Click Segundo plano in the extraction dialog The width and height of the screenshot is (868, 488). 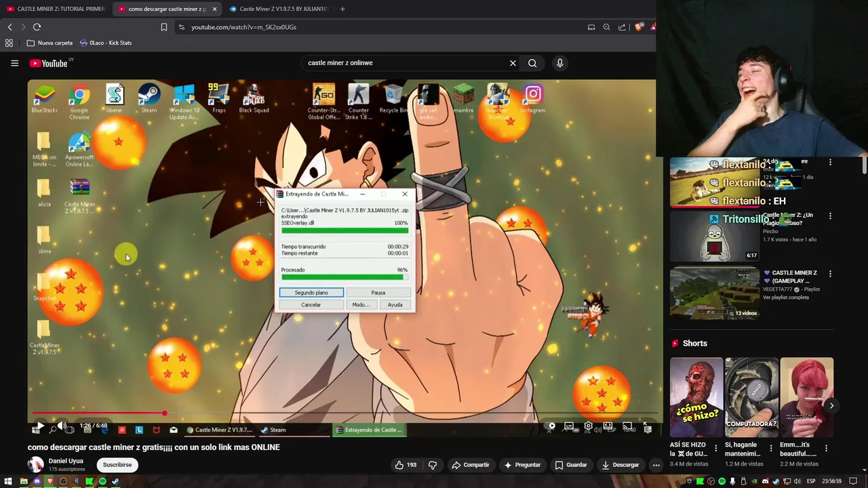pos(311,293)
